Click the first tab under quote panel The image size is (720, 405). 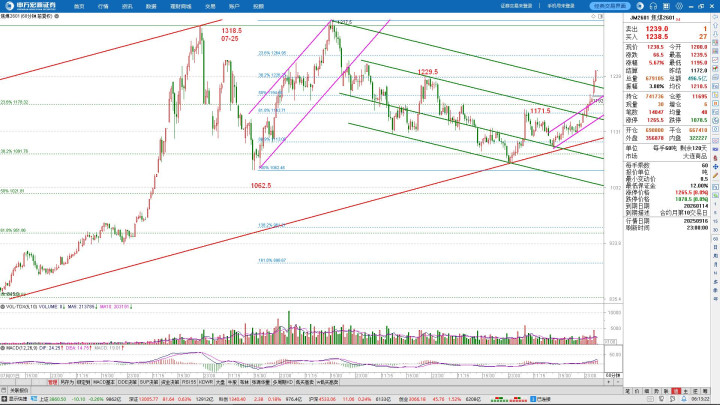pyautogui.click(x=628, y=391)
